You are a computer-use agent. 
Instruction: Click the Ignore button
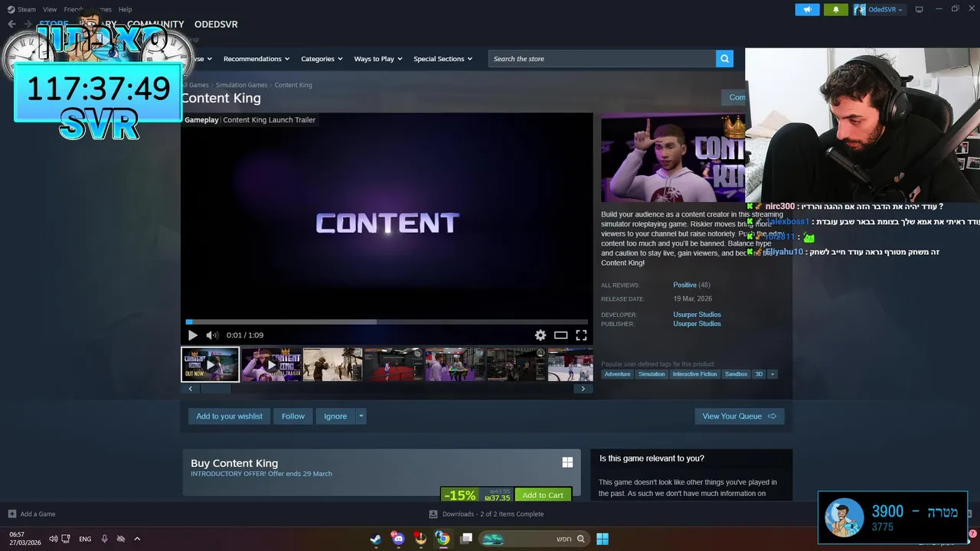pos(335,416)
